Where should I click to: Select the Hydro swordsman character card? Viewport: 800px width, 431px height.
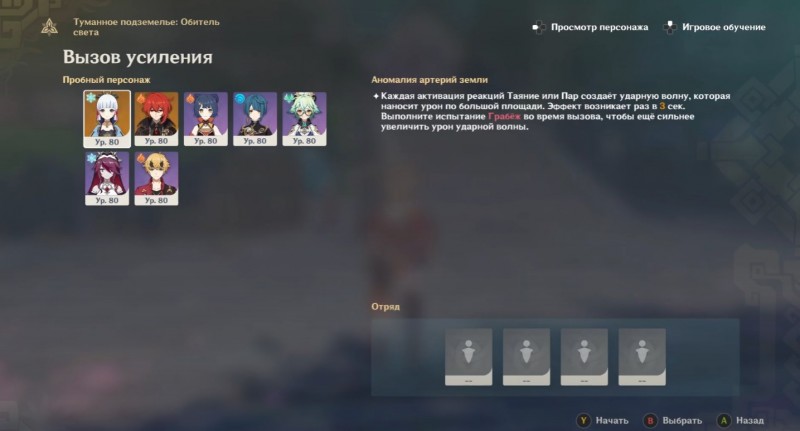[255, 119]
